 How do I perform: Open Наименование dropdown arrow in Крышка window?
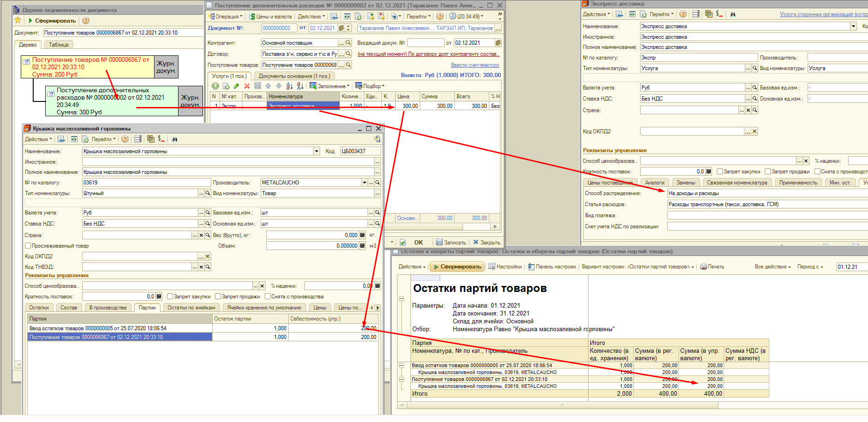click(x=316, y=151)
